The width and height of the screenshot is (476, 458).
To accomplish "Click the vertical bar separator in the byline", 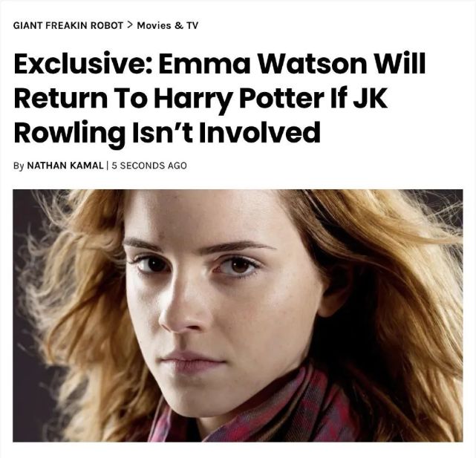I will pyautogui.click(x=108, y=166).
